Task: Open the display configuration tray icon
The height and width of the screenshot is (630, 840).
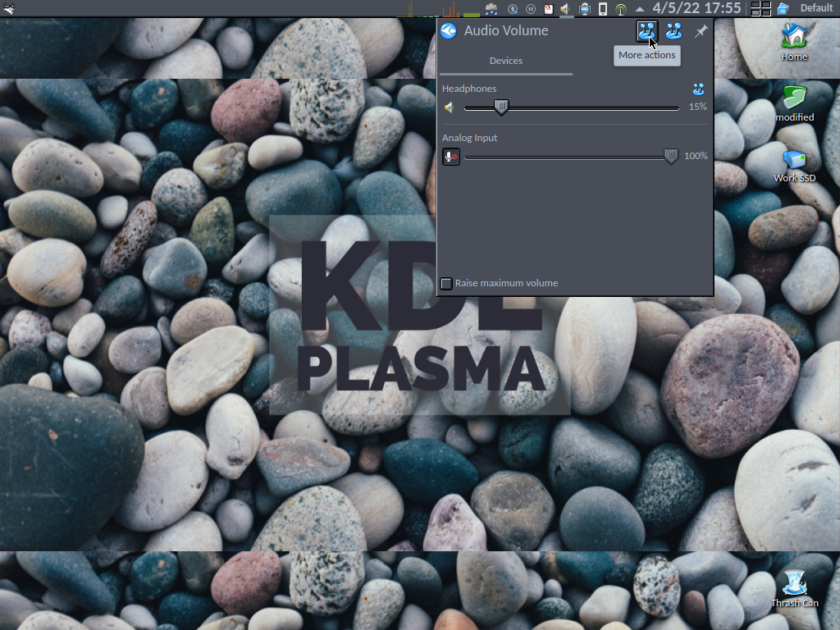Action: coord(584,8)
